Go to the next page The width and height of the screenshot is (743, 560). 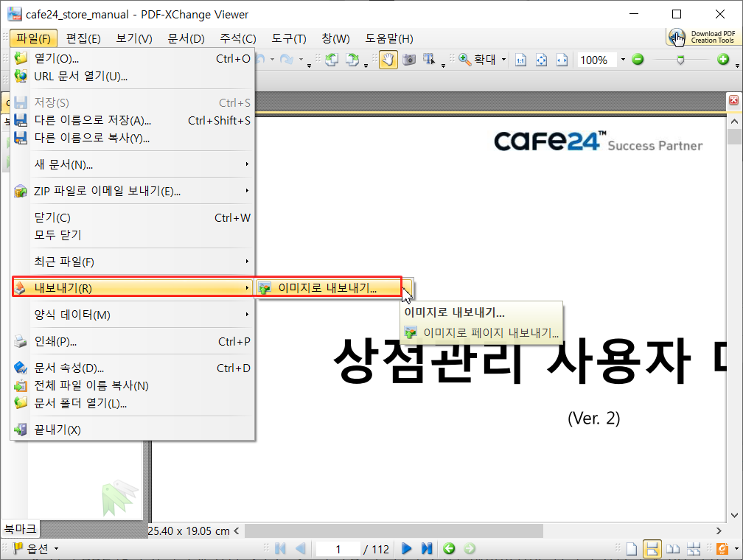[406, 549]
